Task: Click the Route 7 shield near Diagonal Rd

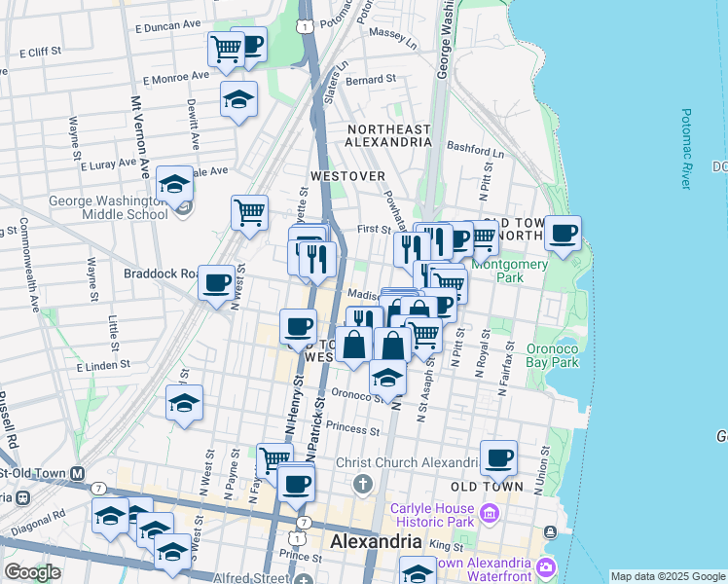Action: tap(97, 489)
